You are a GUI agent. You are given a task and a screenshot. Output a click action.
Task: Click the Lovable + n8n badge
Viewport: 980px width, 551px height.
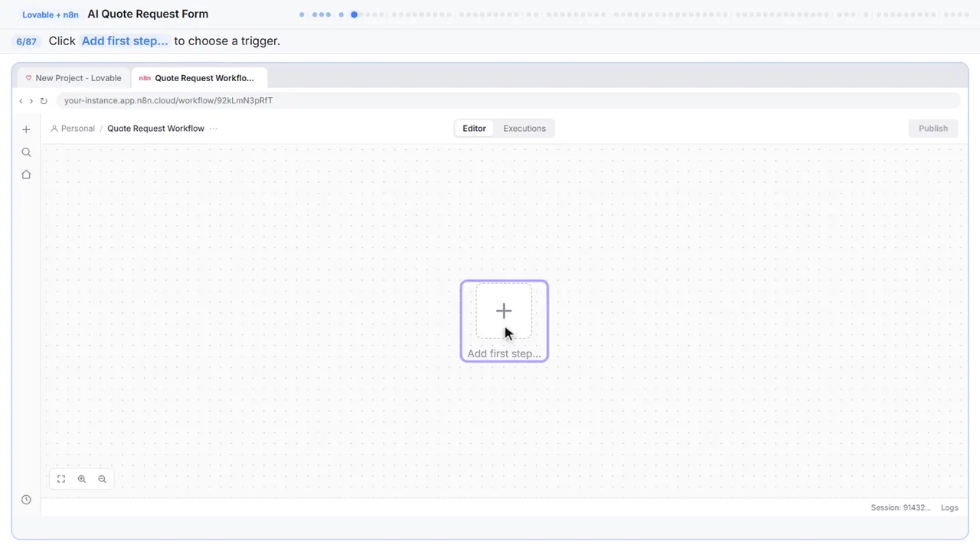(51, 15)
